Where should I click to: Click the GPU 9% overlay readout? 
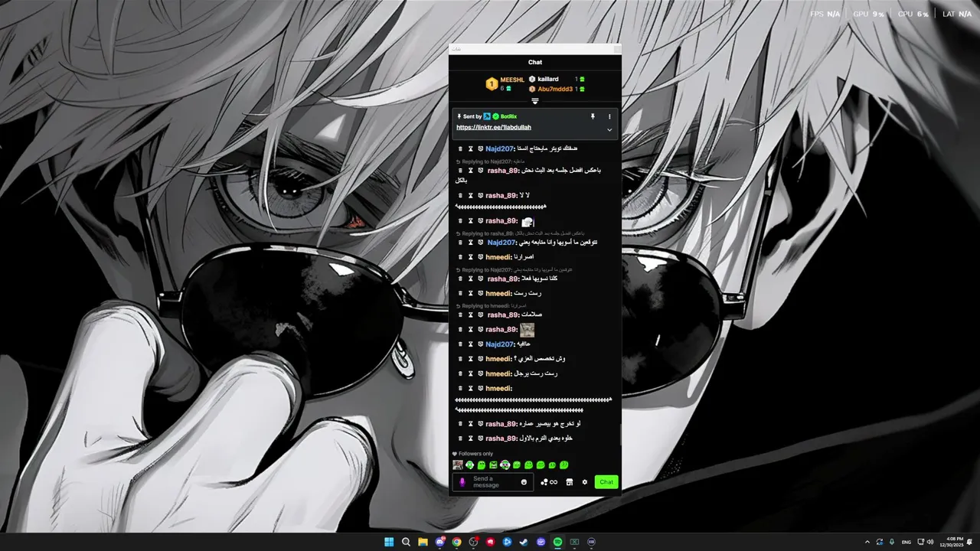[x=869, y=15]
